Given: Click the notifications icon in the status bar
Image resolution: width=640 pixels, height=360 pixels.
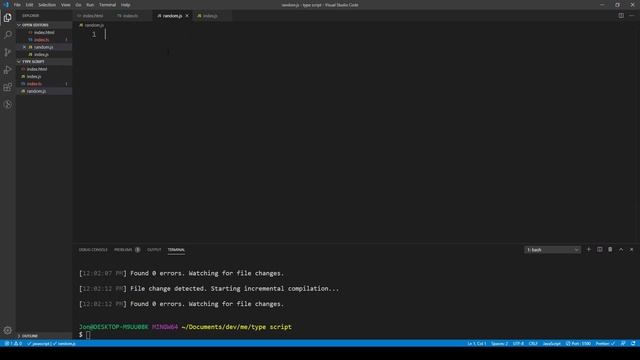Looking at the screenshot, I should pyautogui.click(x=633, y=344).
